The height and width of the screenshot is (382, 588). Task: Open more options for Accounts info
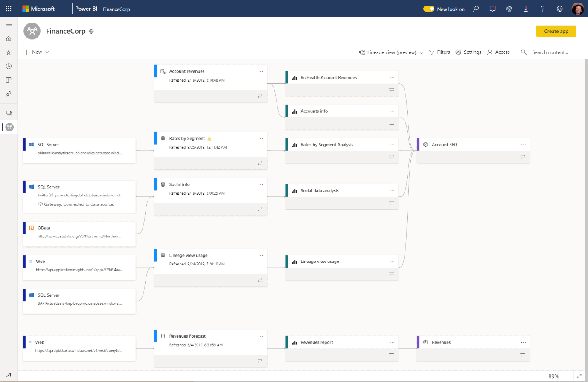[392, 111]
